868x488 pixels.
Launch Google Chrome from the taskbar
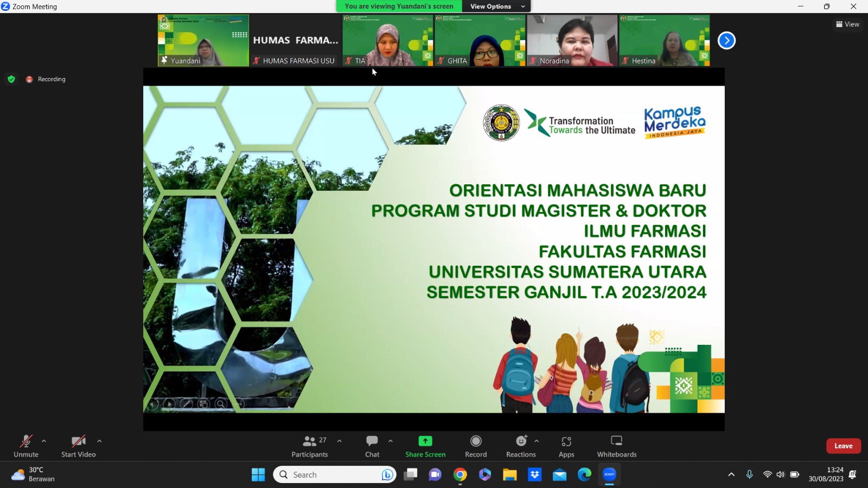(460, 475)
